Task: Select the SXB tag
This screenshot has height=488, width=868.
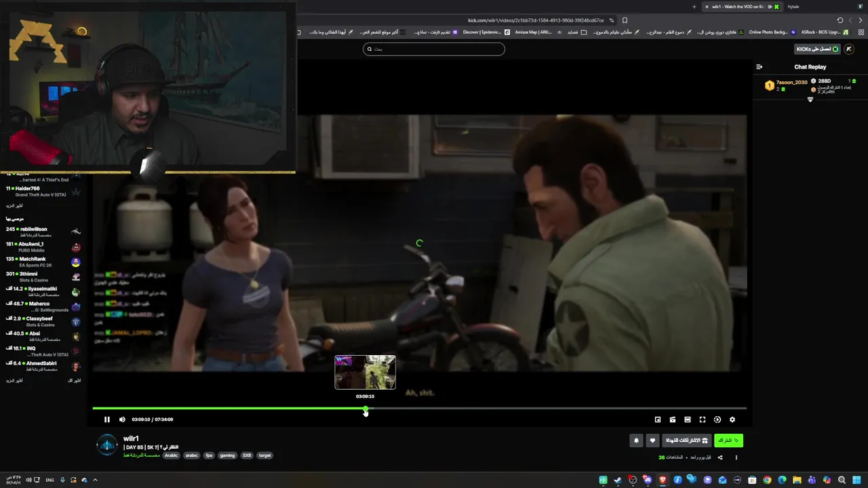Action: pos(247,455)
